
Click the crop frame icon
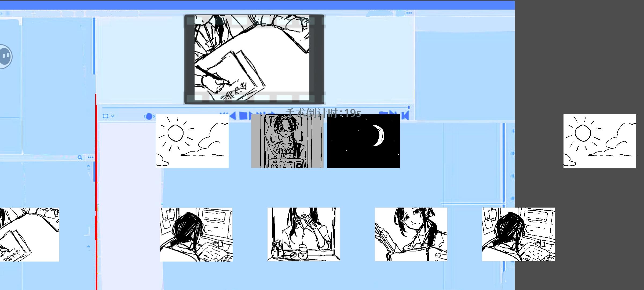(x=105, y=116)
